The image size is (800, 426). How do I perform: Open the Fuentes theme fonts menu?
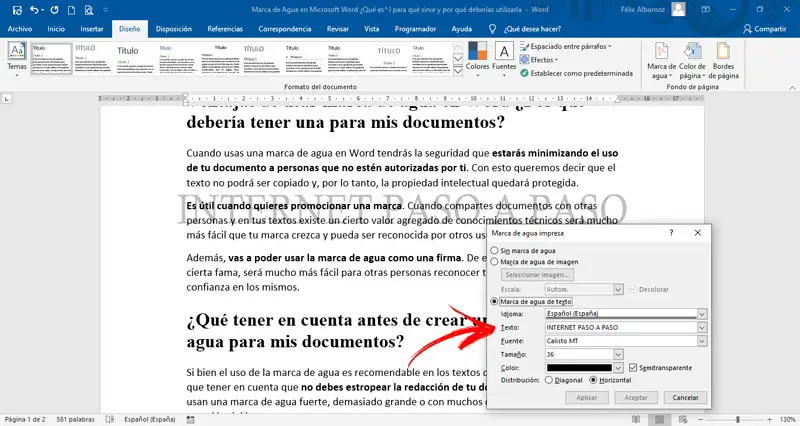tap(504, 59)
